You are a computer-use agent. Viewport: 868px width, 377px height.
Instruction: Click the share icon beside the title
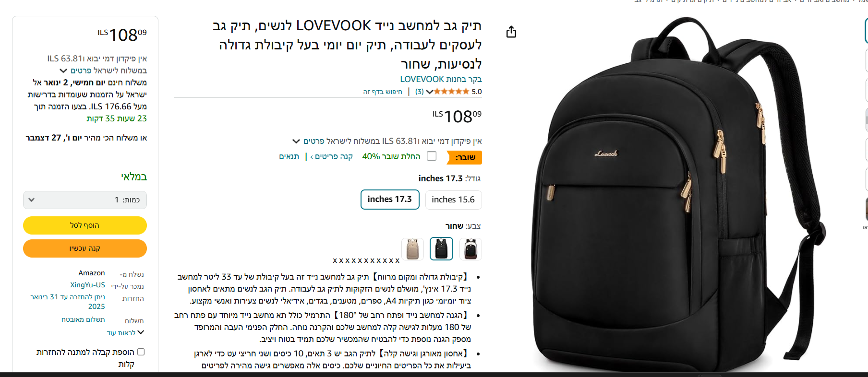point(511,32)
